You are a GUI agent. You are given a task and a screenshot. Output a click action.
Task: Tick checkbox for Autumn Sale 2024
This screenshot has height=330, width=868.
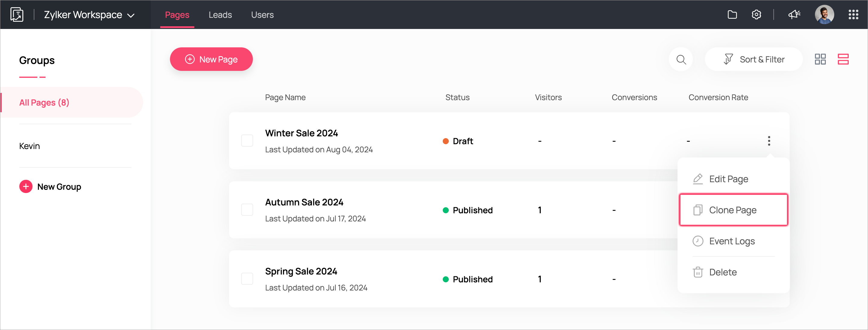pyautogui.click(x=247, y=210)
